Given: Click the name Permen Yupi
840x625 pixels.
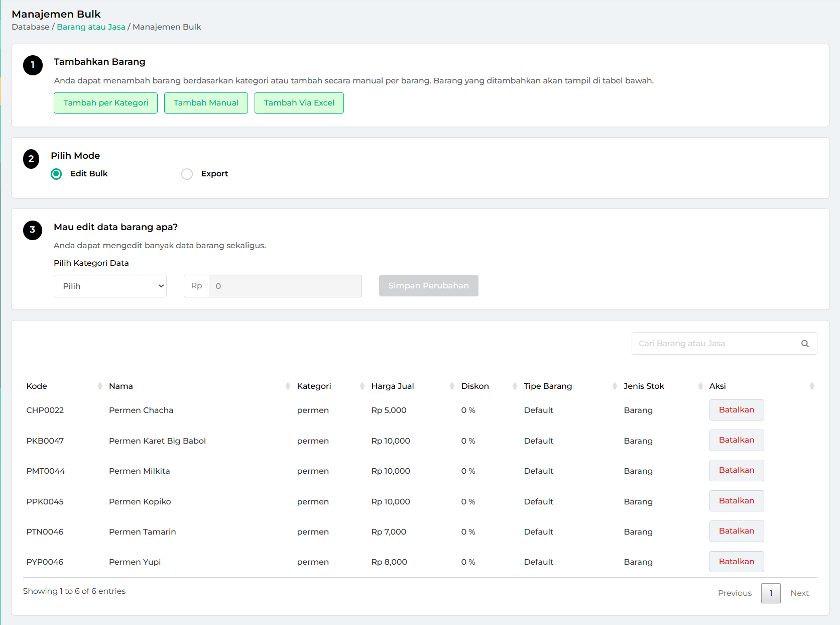Looking at the screenshot, I should (135, 562).
